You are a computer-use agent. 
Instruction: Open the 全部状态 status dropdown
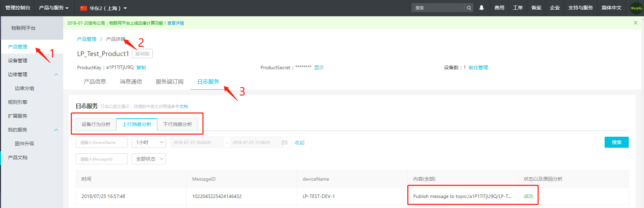[149, 159]
